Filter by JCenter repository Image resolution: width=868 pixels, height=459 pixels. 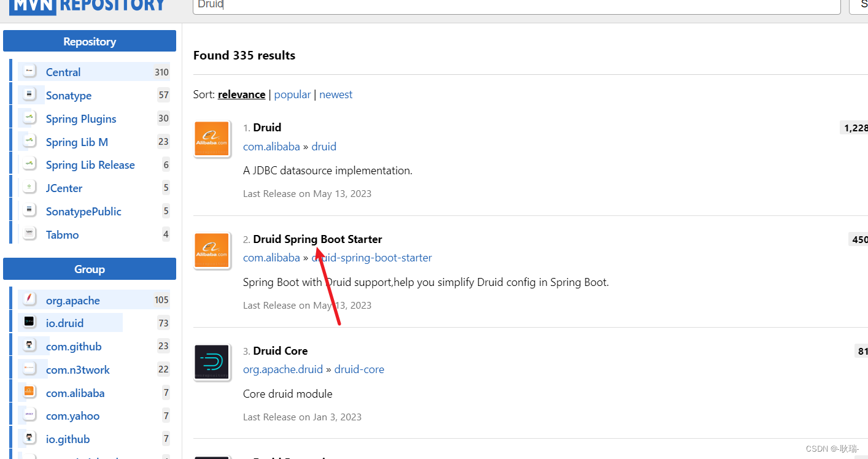(64, 188)
